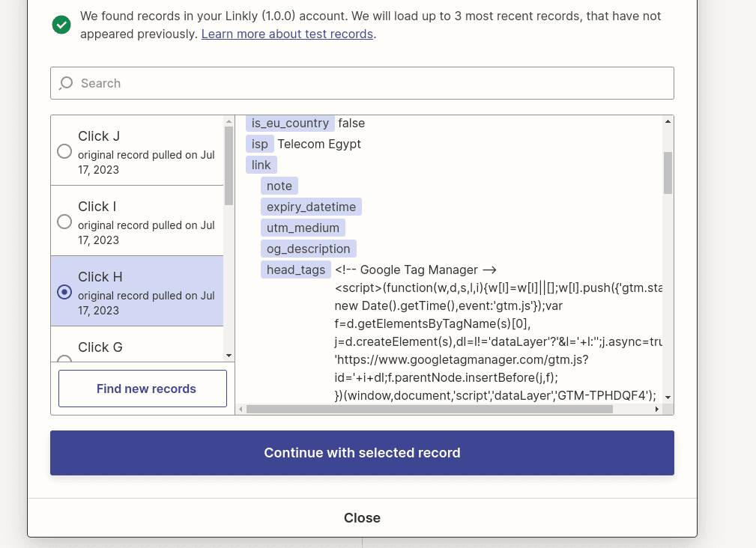Click the link field label
Image resolution: width=756 pixels, height=548 pixels.
click(261, 165)
